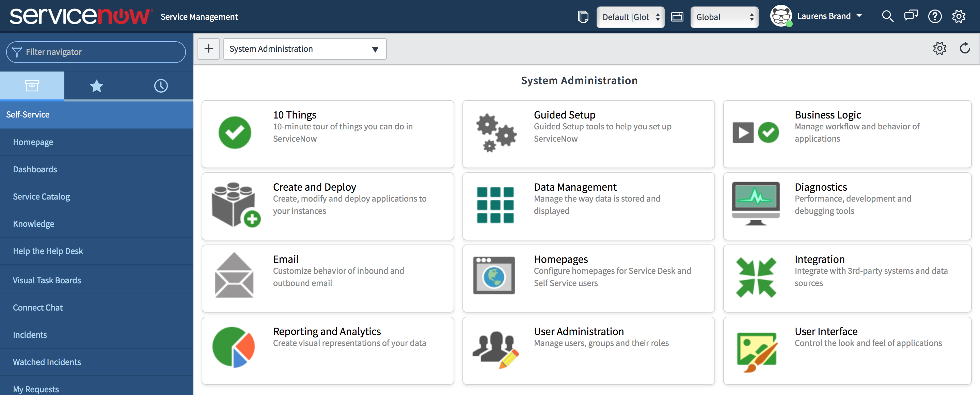Open the System Administration homepage dropdown

[x=305, y=49]
